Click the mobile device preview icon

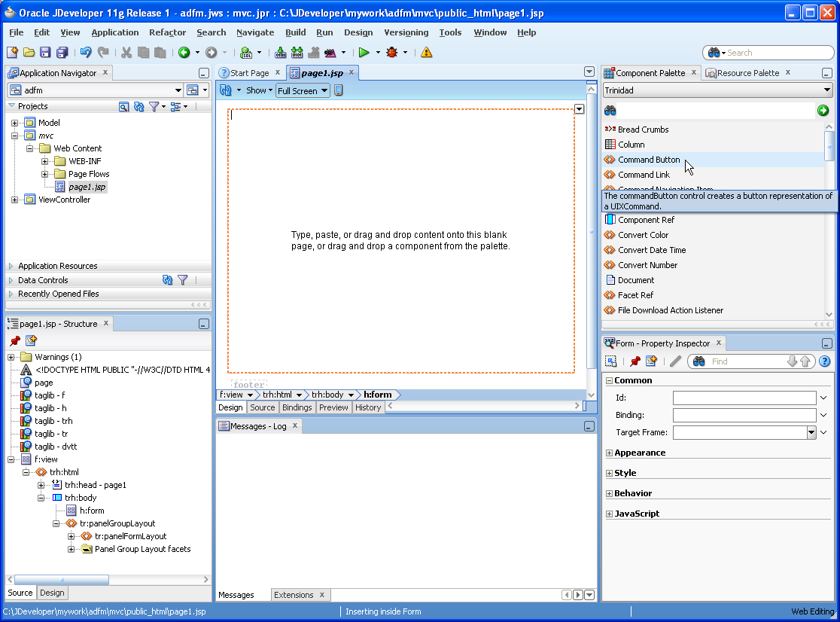[x=339, y=90]
